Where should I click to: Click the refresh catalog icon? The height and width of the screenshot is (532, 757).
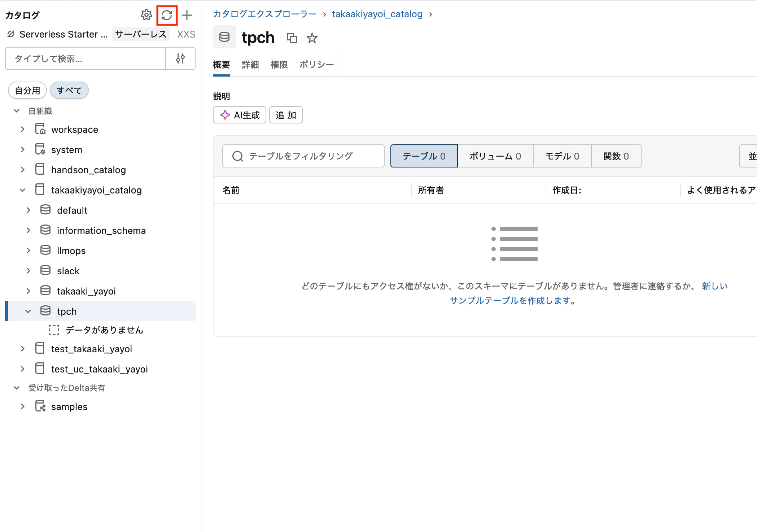(x=167, y=15)
